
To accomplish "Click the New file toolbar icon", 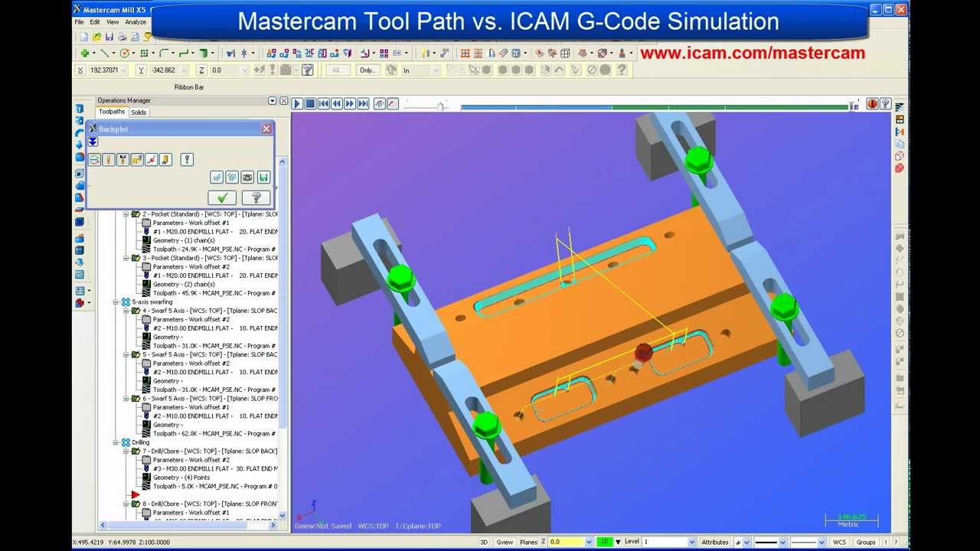I will coord(83,37).
